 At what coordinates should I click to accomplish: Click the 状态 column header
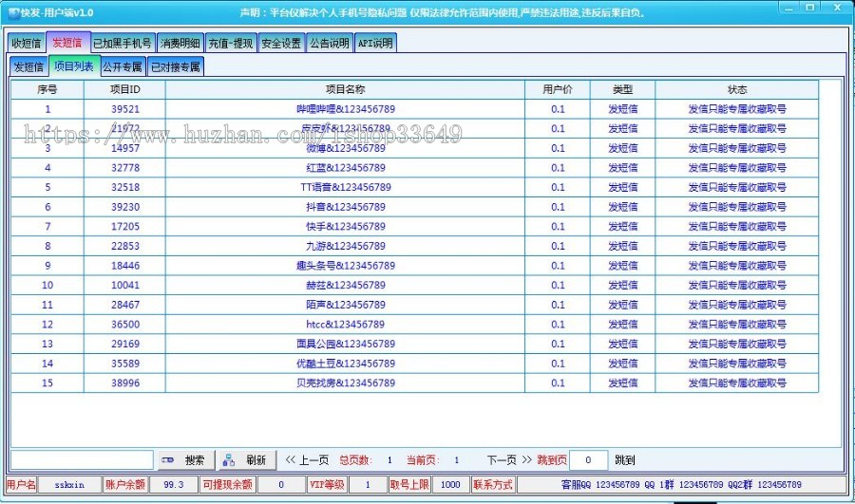737,89
